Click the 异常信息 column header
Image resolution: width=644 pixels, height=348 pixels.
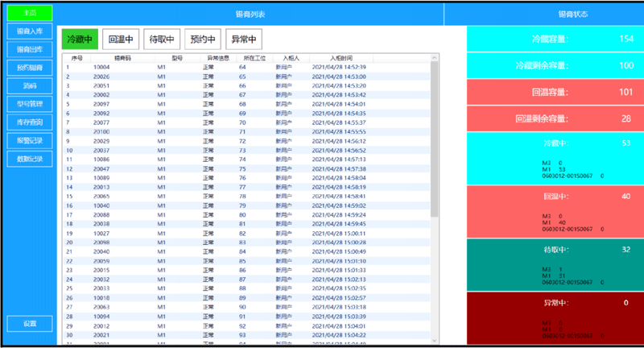(218, 58)
